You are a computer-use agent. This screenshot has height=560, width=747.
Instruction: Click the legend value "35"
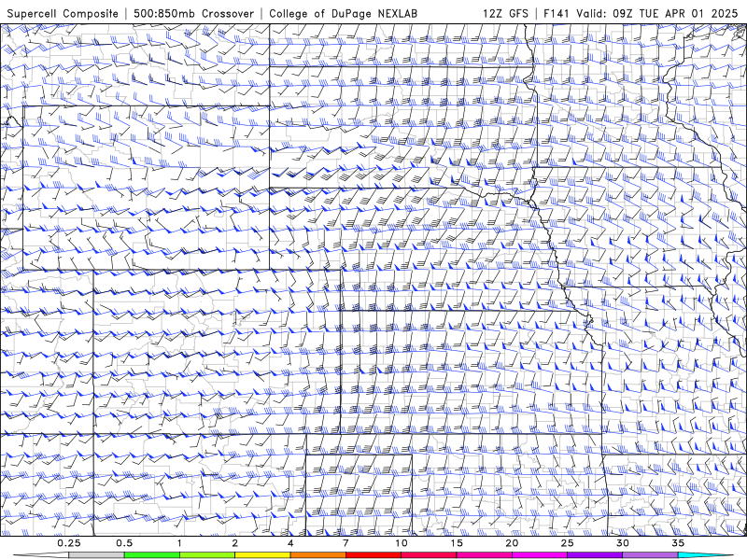click(x=678, y=543)
